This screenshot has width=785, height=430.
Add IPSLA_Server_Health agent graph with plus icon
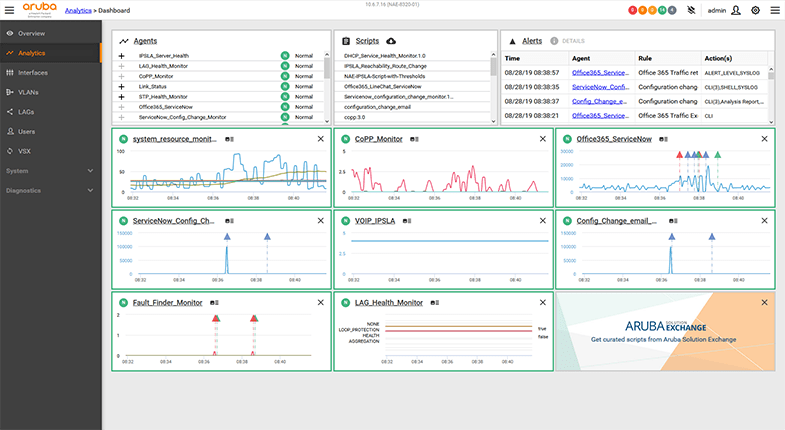(x=121, y=56)
